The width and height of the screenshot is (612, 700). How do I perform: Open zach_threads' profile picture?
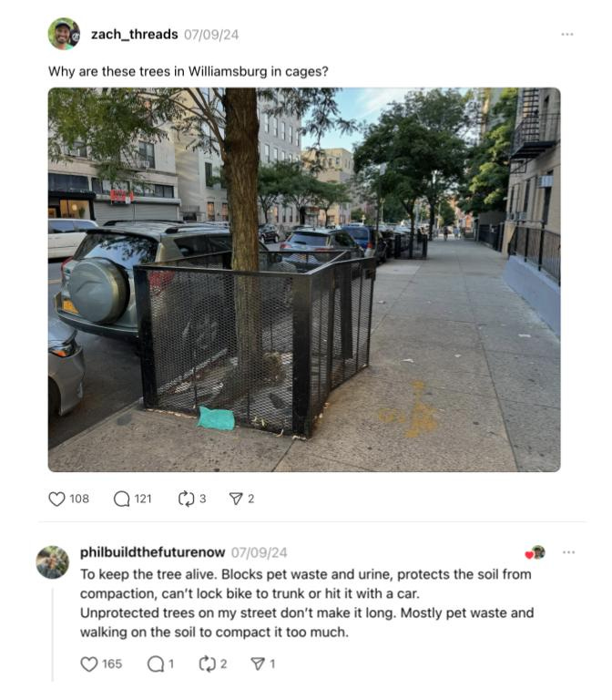click(x=64, y=34)
